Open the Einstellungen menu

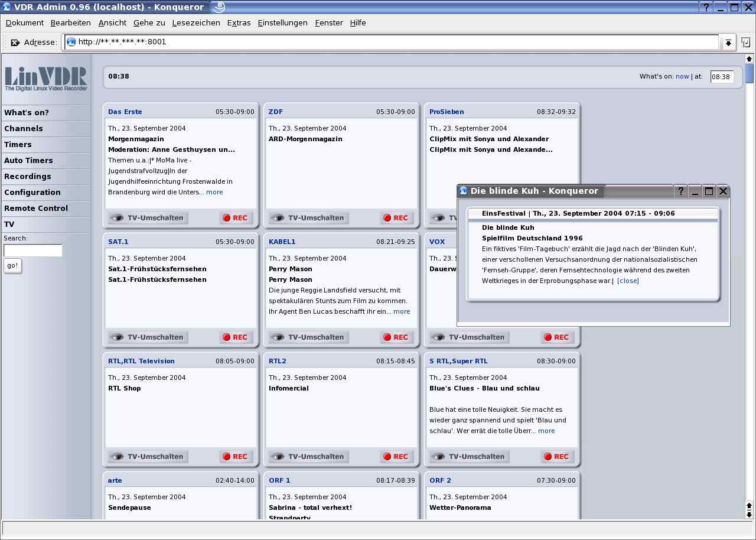coord(282,23)
